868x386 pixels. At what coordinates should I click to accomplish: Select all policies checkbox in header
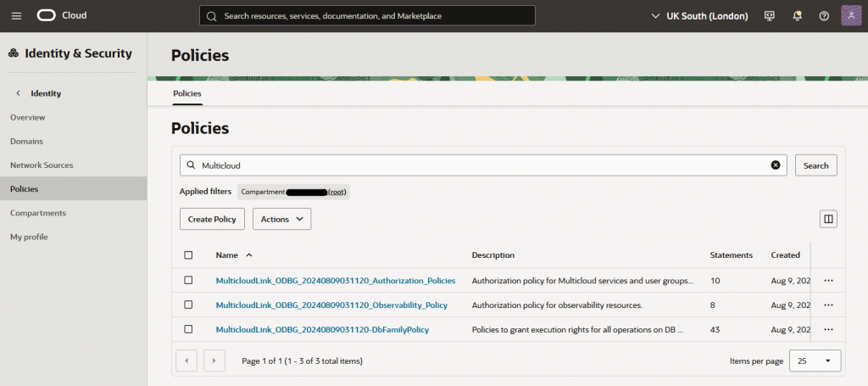pos(188,255)
